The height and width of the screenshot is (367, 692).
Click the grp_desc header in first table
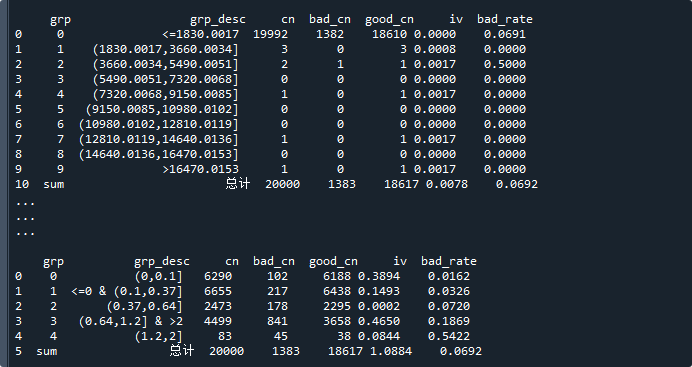click(218, 19)
